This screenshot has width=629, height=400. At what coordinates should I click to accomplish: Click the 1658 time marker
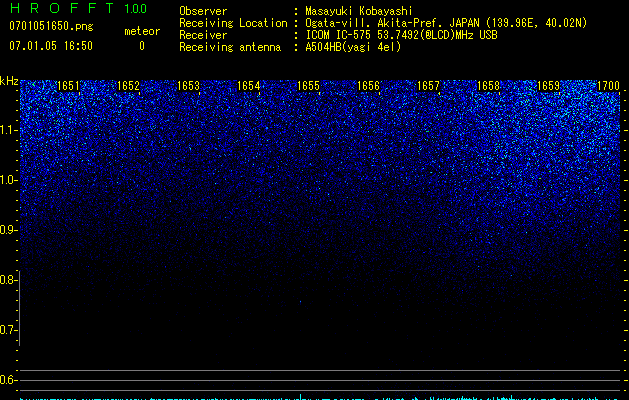pyautogui.click(x=488, y=86)
